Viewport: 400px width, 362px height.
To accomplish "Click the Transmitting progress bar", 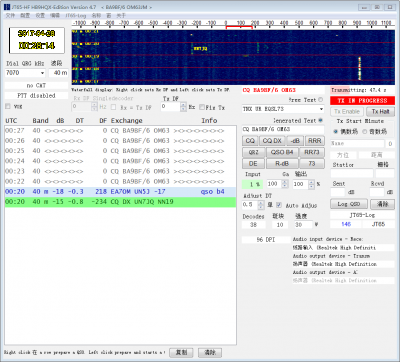I will 362,90.
